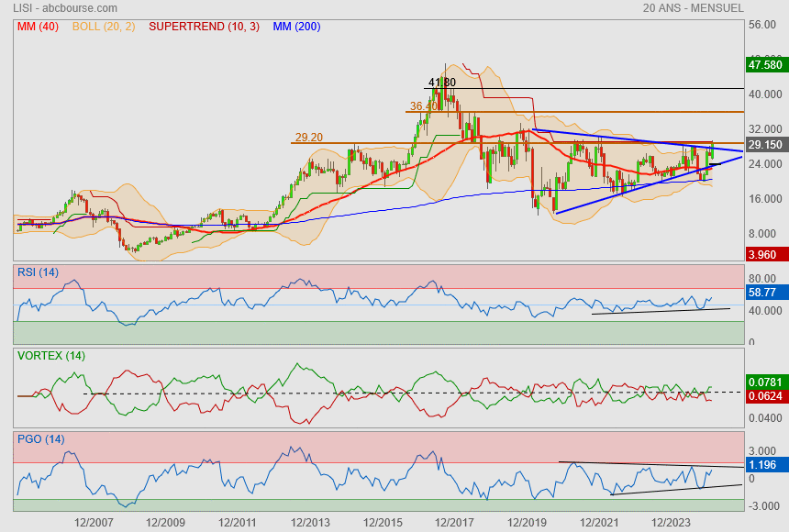The height and width of the screenshot is (532, 789).
Task: Click the 41.80 resistance level label
Action: click(442, 82)
